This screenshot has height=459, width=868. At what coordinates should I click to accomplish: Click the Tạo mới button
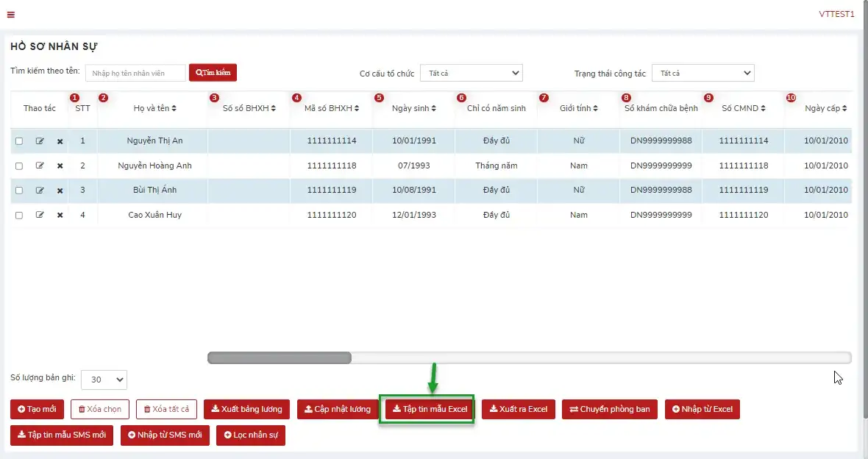coord(37,409)
